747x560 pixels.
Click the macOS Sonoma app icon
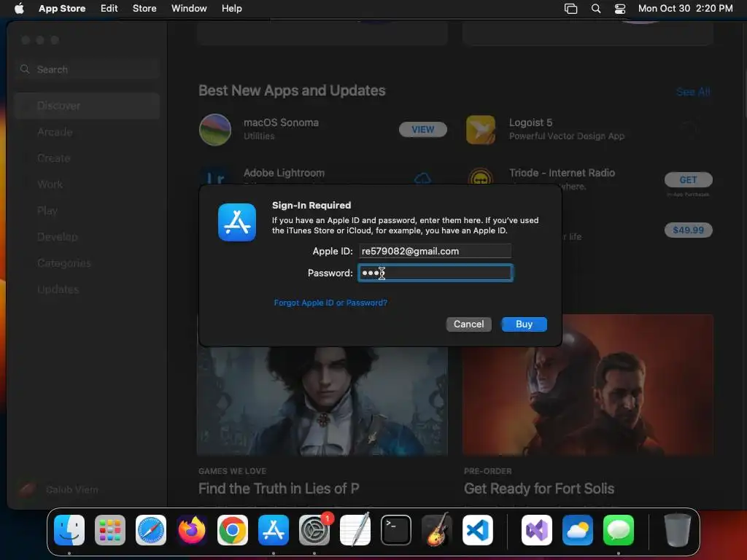pyautogui.click(x=215, y=130)
